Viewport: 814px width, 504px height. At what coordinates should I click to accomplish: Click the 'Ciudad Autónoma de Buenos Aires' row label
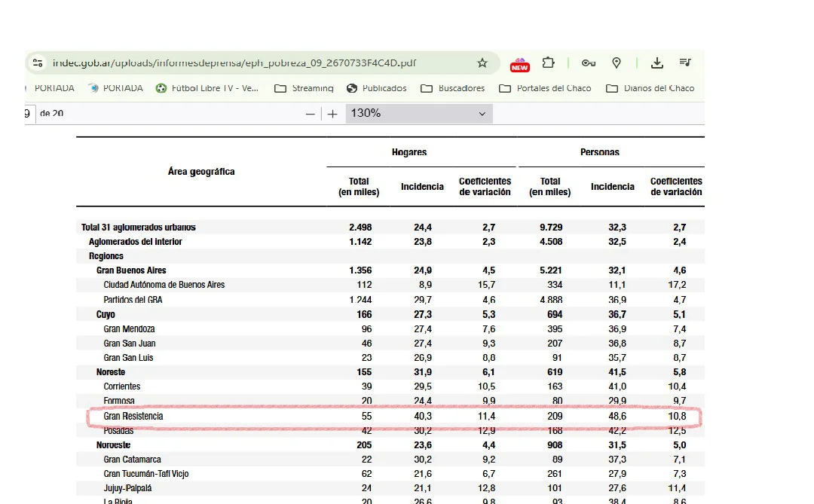pyautogui.click(x=164, y=285)
